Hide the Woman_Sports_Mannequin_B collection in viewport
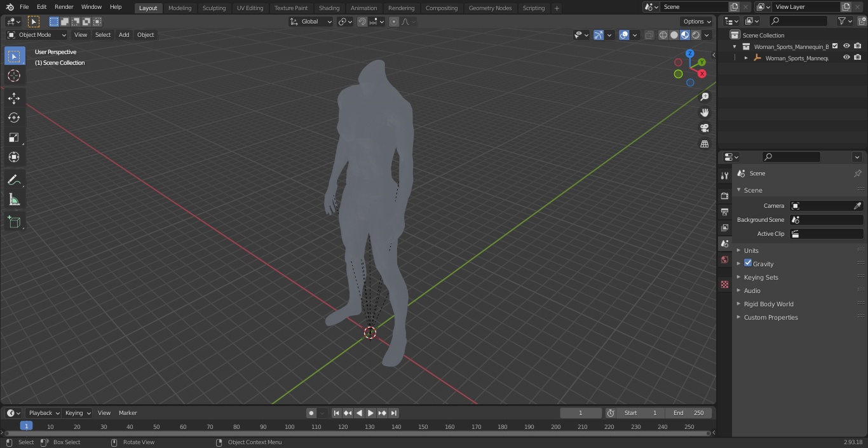Screen dimensions: 868x448 click(x=846, y=46)
